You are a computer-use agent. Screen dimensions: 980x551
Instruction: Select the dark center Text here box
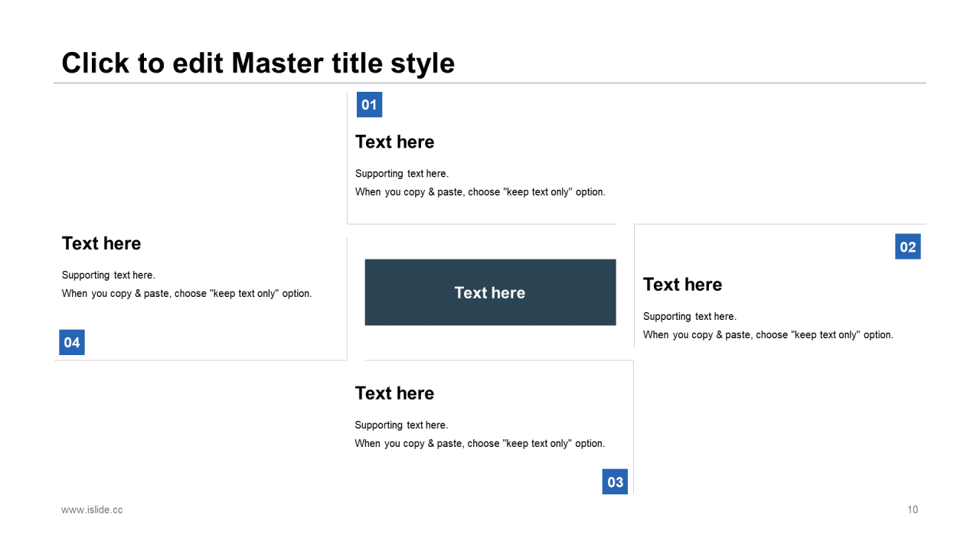(x=490, y=292)
